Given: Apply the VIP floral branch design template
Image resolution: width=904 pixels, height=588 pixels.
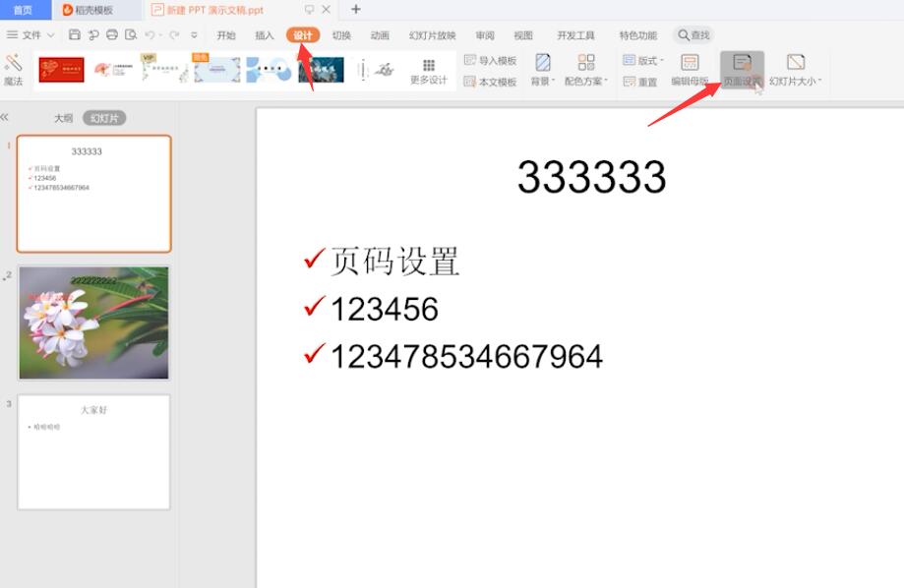Looking at the screenshot, I should coord(165,69).
